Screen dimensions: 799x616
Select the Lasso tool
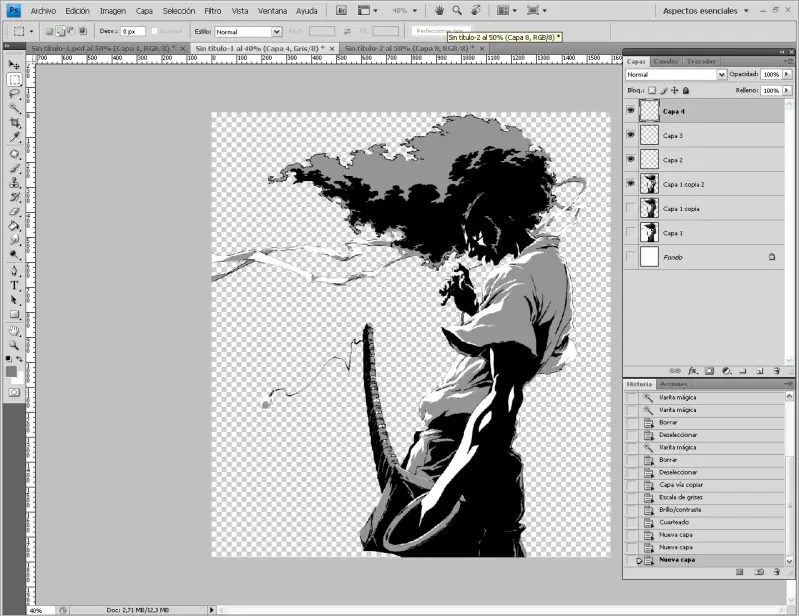pyautogui.click(x=14, y=94)
